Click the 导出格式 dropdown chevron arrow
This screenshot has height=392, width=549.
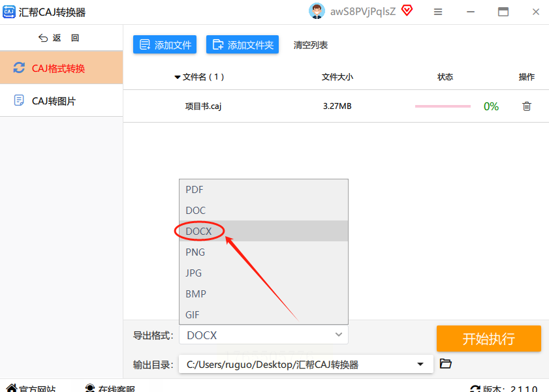pos(339,335)
